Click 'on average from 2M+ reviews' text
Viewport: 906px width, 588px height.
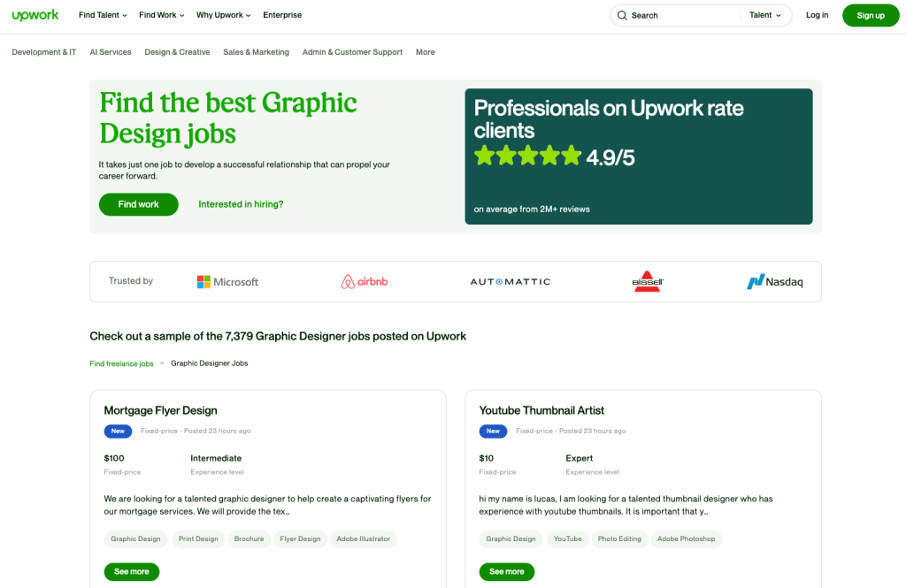(x=532, y=209)
